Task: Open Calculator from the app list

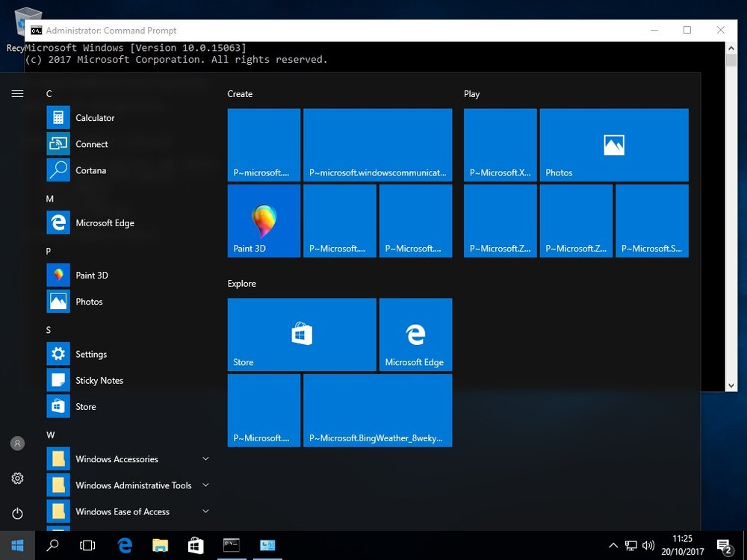Action: (x=128, y=118)
